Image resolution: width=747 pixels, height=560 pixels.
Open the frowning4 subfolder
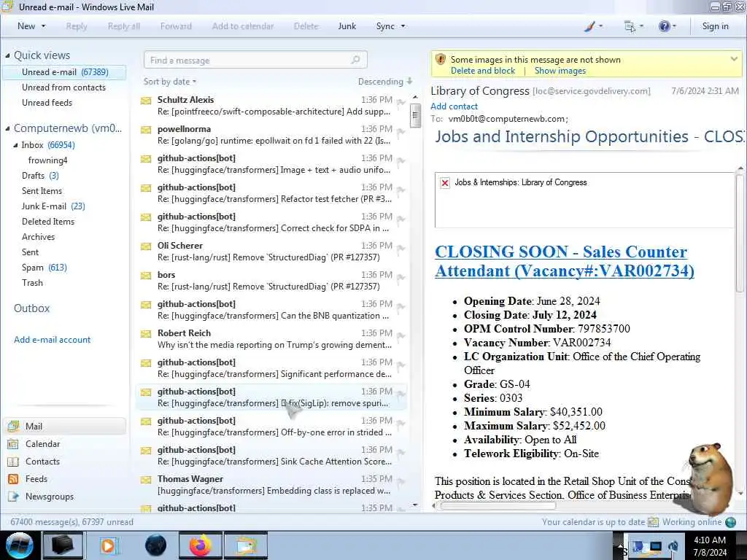click(x=47, y=160)
